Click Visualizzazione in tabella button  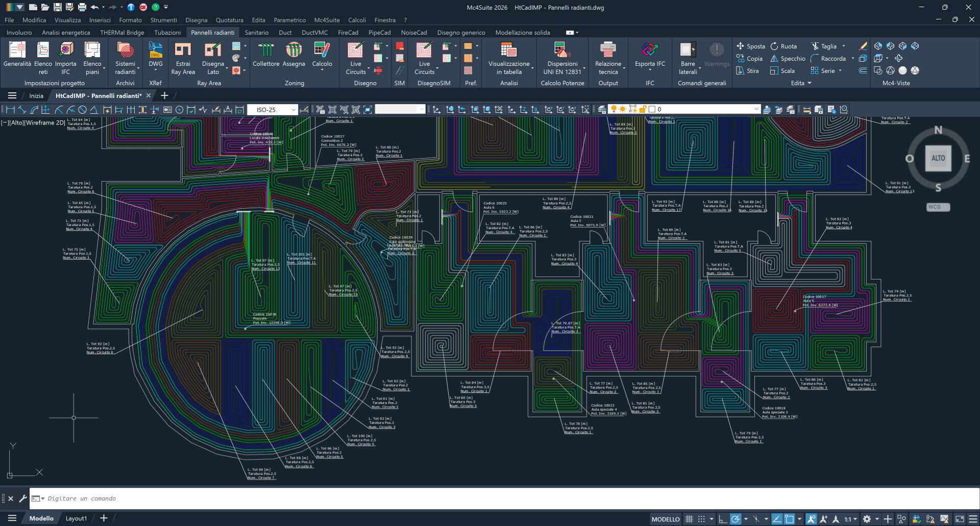point(508,58)
